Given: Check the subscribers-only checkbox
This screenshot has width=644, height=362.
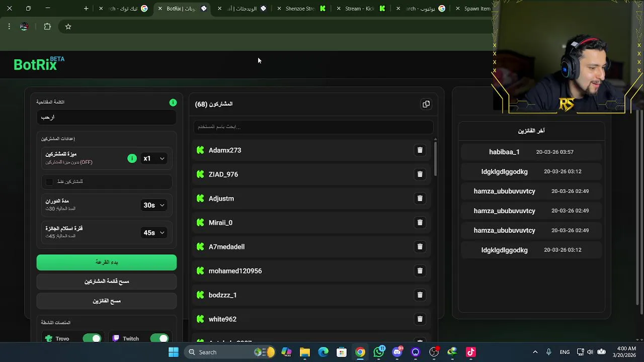Looking at the screenshot, I should [x=49, y=182].
